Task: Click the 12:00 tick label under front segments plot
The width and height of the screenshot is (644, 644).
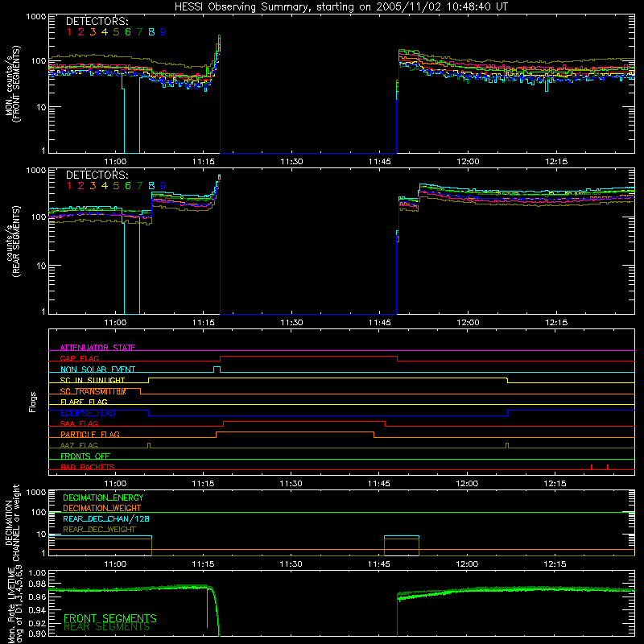Action: (468, 162)
